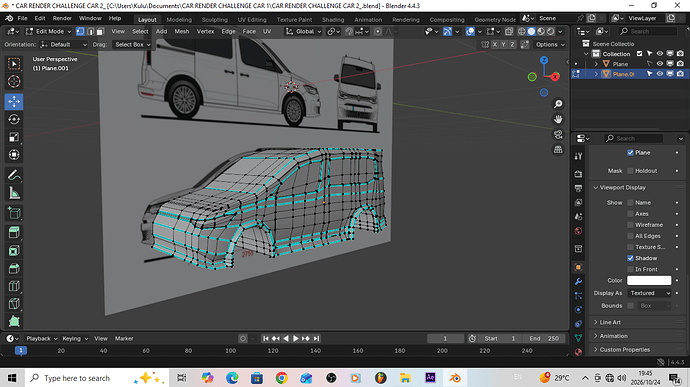Screen dimensions: 690x387
Task: Enable All Edges checkbox
Action: (x=630, y=236)
